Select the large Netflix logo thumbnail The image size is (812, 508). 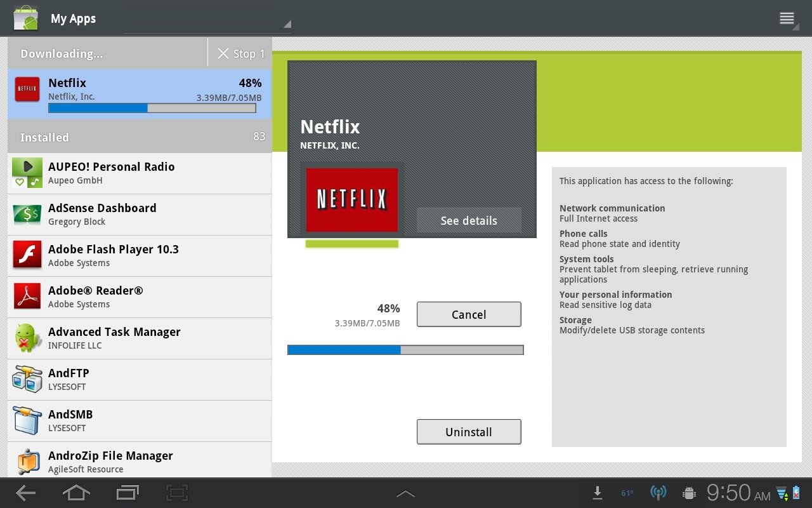click(x=352, y=200)
